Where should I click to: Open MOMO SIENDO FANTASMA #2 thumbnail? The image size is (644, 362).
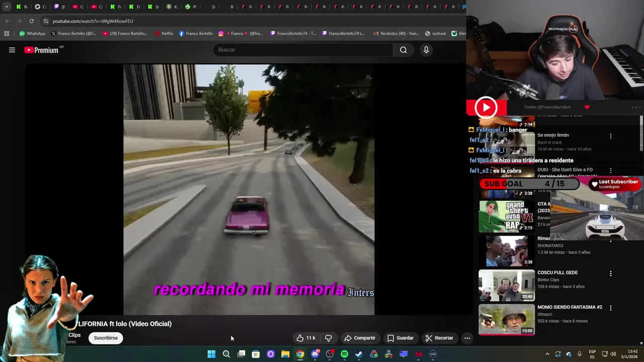tap(507, 319)
